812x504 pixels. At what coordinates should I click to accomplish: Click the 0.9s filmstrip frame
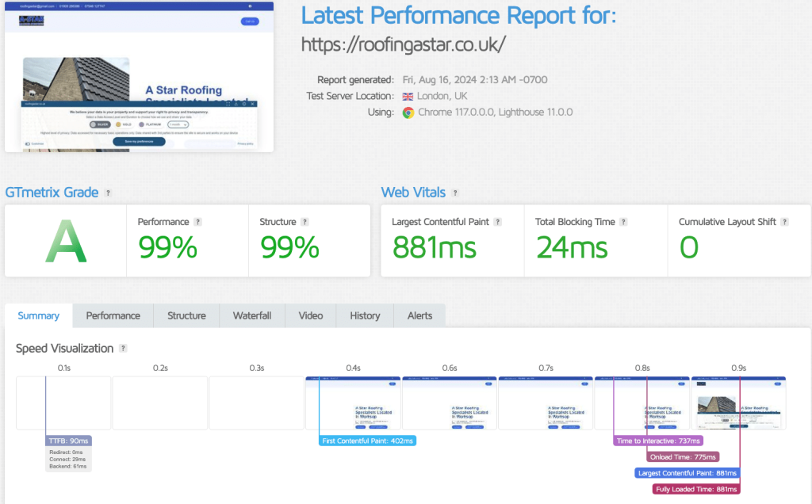[x=738, y=403]
